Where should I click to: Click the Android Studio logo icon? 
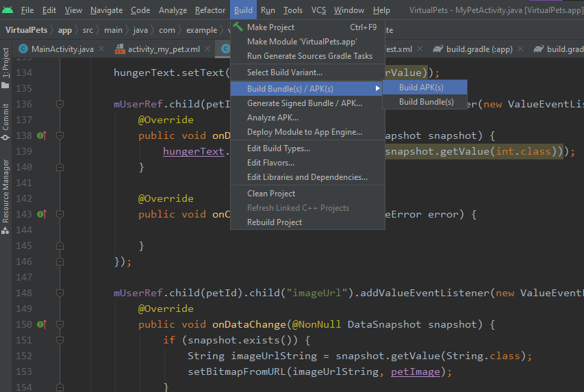coord(8,10)
